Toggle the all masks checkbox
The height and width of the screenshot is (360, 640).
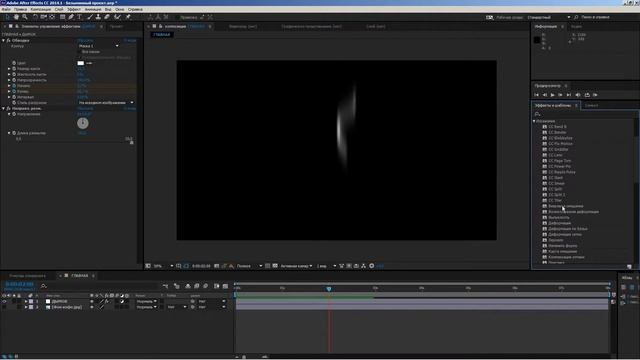coord(80,52)
